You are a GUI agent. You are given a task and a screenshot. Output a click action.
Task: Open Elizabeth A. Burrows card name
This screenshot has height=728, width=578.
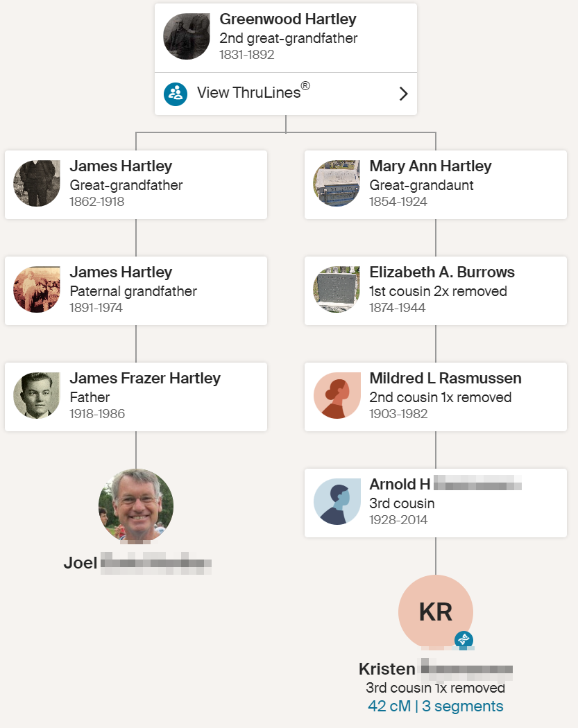tap(441, 272)
